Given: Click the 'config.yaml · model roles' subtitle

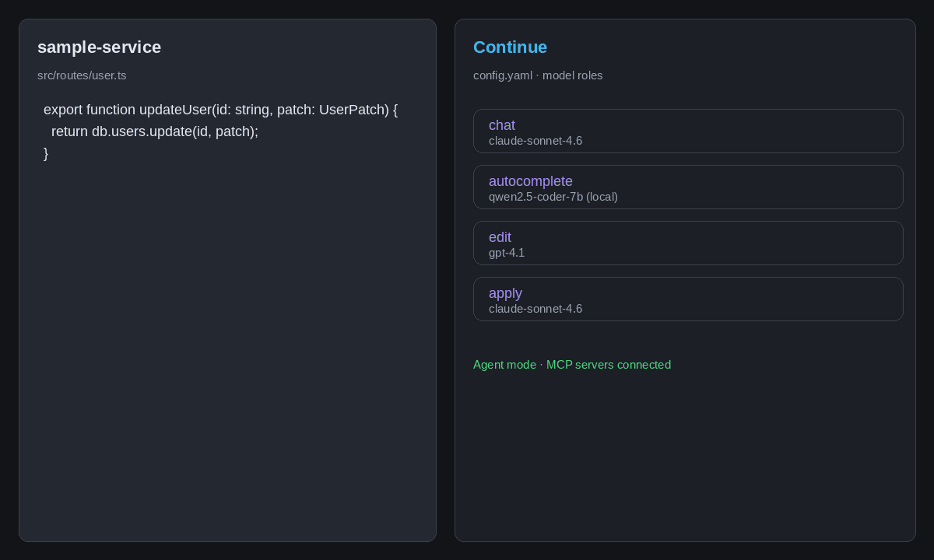Looking at the screenshot, I should [538, 75].
